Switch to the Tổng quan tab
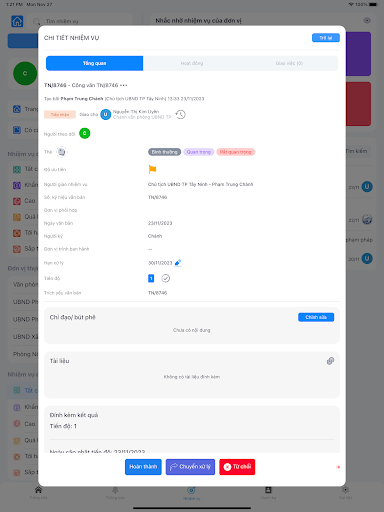This screenshot has height=512, width=384. (95, 63)
